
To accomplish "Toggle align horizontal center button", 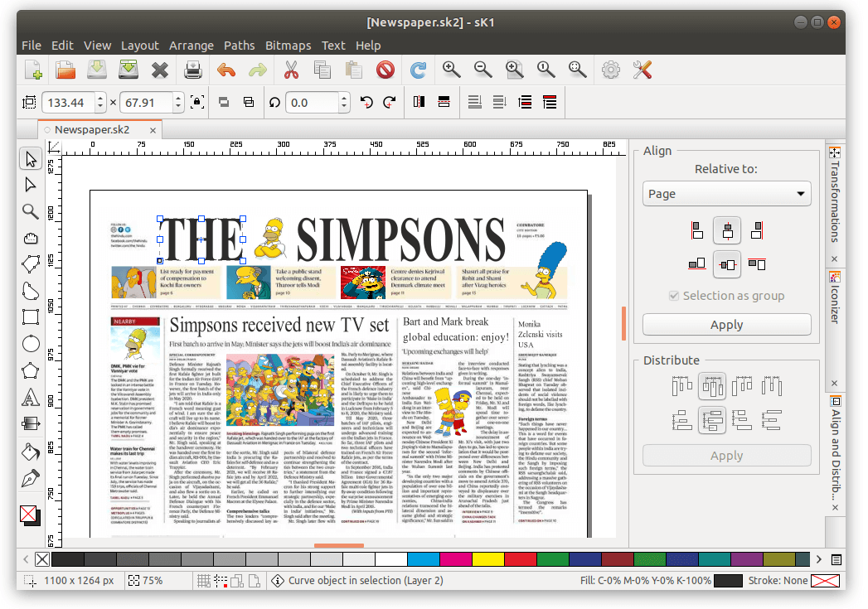I will tap(727, 230).
